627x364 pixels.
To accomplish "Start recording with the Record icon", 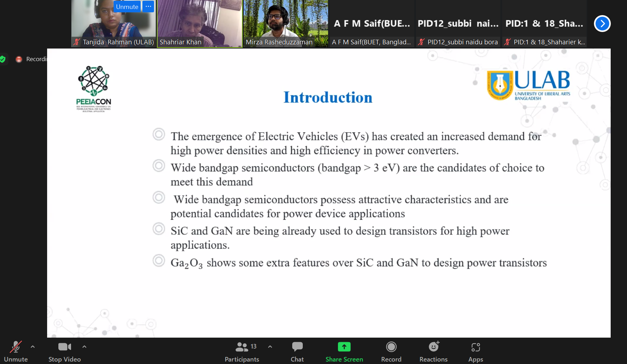I will [391, 347].
